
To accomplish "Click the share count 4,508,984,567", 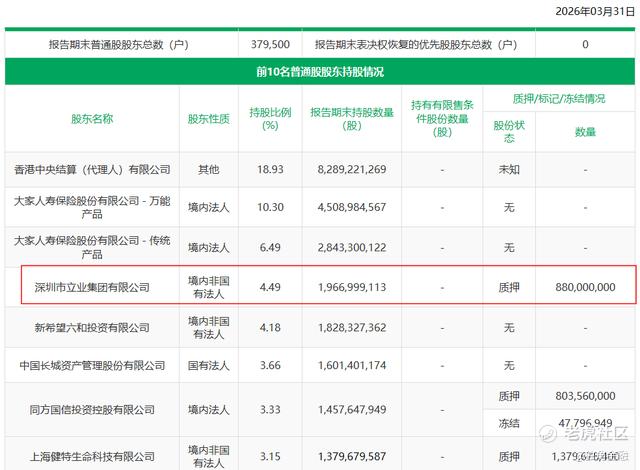I will [x=352, y=207].
